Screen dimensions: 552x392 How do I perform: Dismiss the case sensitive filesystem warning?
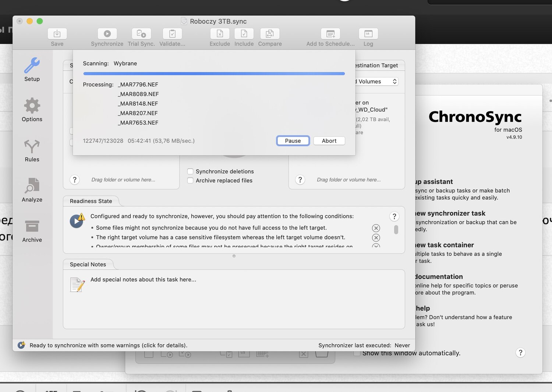pos(376,238)
